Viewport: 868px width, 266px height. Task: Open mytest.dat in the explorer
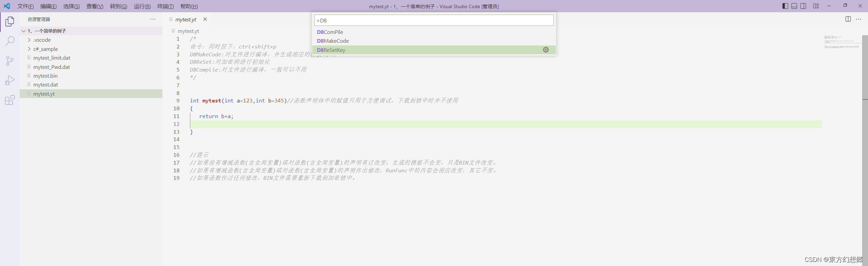91,85
